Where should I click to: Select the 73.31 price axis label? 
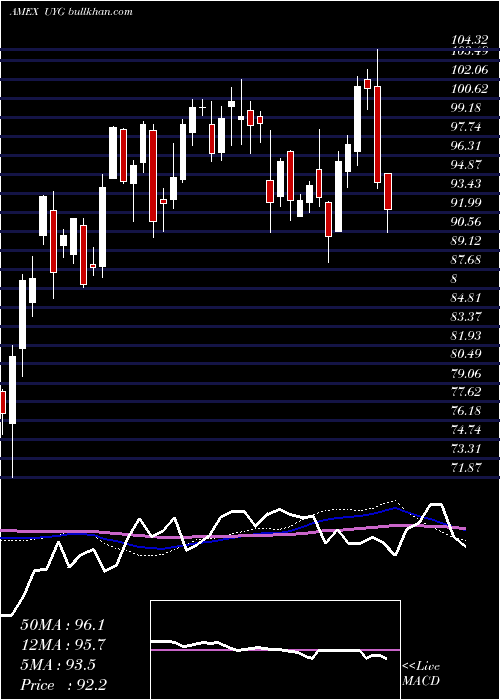(x=468, y=450)
